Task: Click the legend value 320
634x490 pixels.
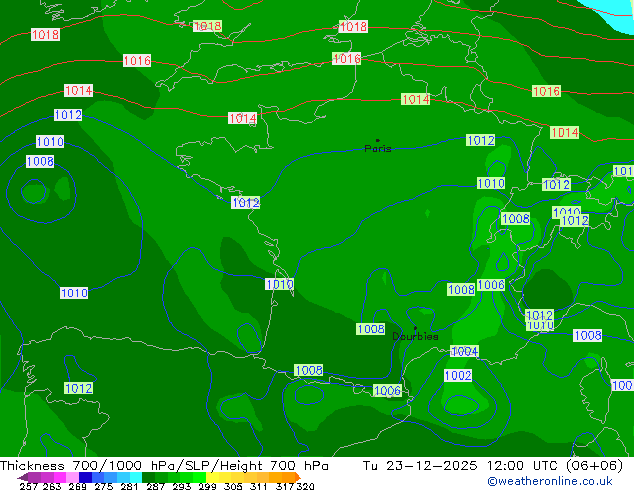Action: [305, 486]
